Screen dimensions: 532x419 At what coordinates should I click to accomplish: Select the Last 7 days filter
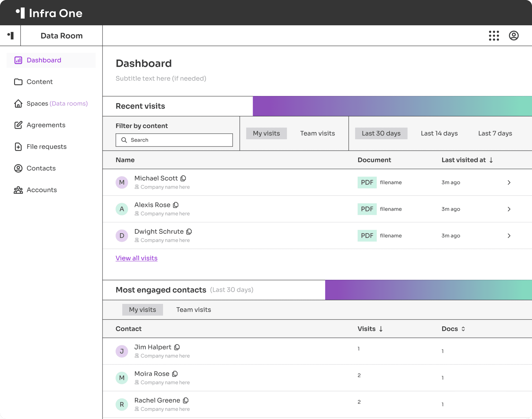[x=495, y=133]
